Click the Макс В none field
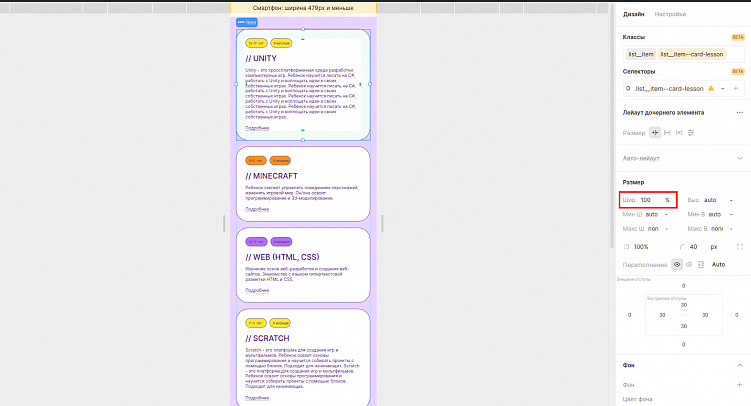 coord(717,229)
